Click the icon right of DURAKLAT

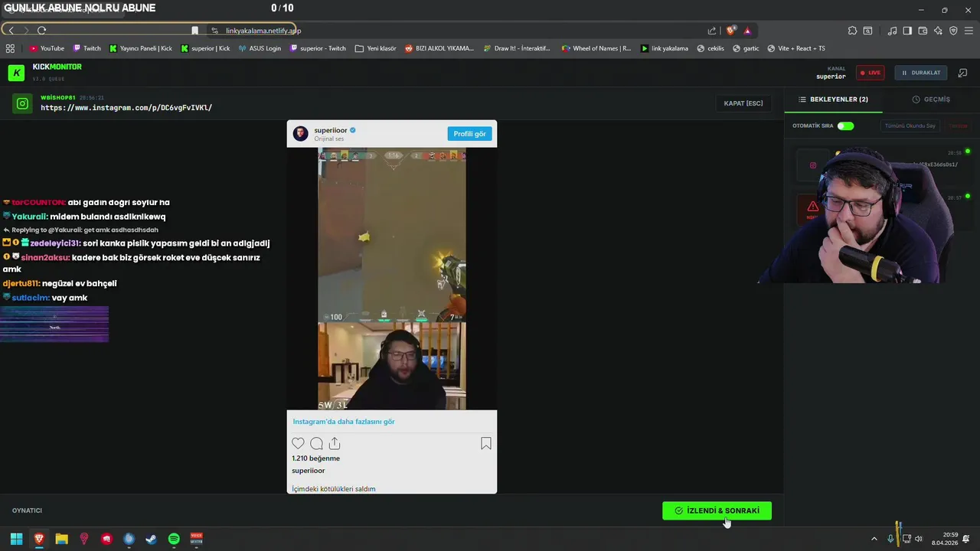click(962, 73)
